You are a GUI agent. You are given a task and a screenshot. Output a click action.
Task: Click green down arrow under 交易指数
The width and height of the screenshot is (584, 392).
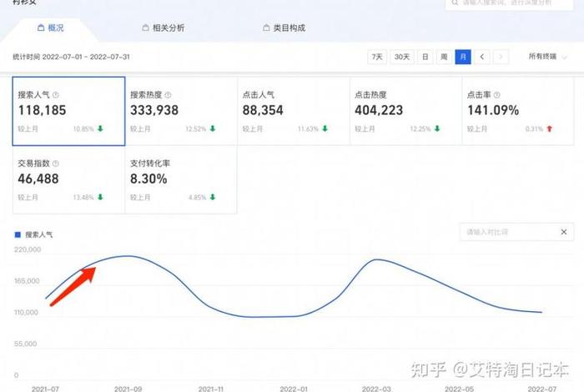(x=100, y=197)
